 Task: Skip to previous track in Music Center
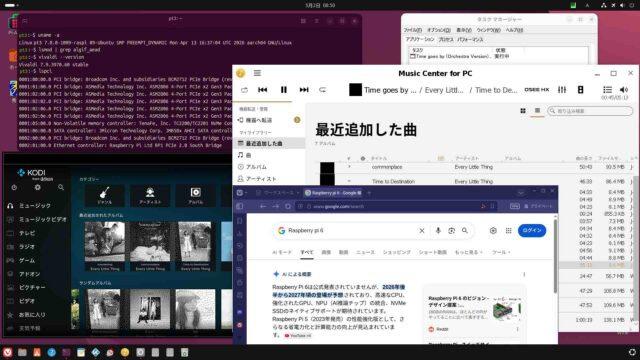coord(262,90)
